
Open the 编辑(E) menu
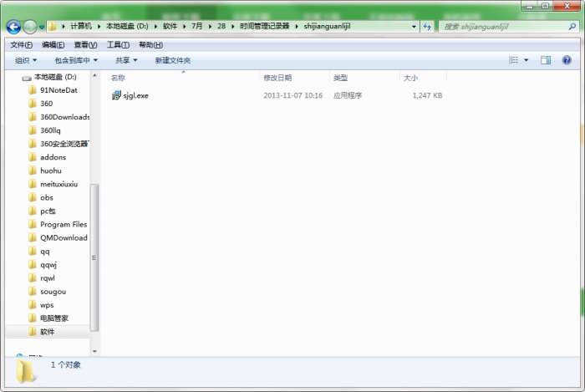pos(53,45)
